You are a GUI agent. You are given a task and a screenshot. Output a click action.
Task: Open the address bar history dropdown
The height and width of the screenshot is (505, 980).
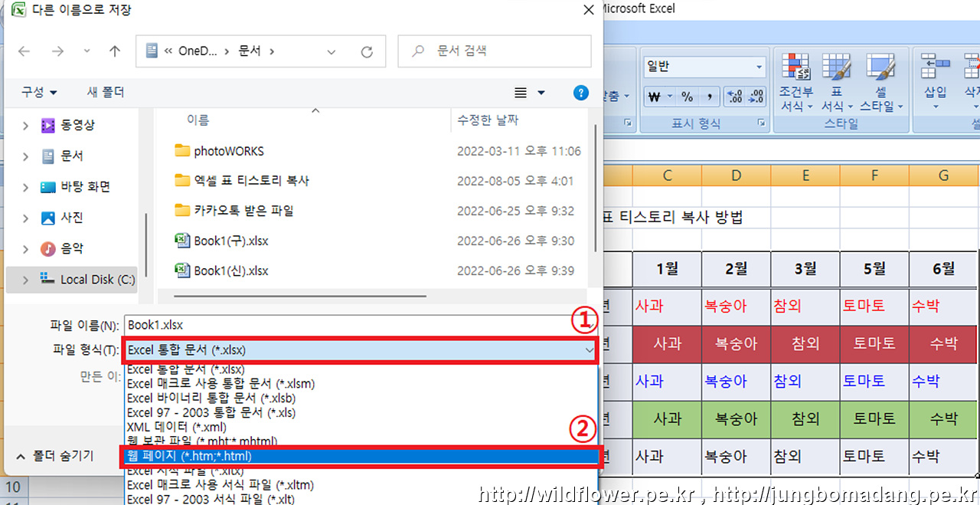tap(331, 51)
